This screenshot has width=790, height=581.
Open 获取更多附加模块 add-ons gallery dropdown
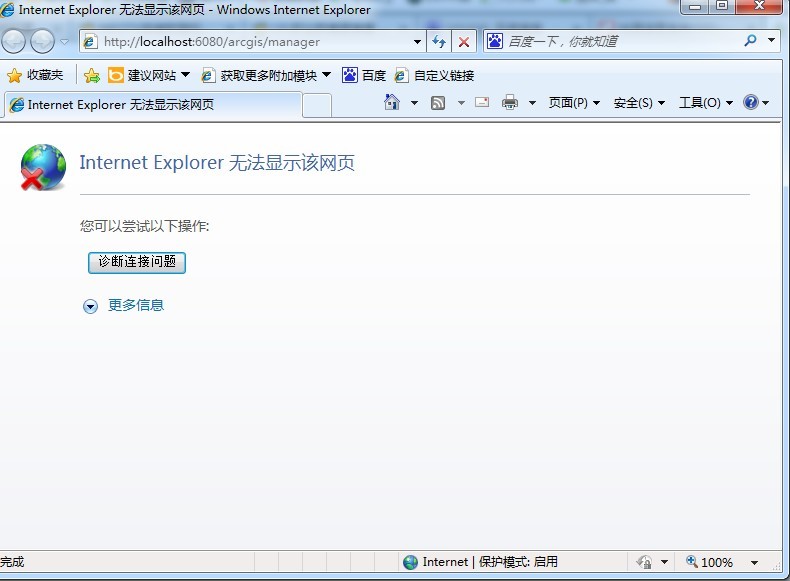[266, 76]
